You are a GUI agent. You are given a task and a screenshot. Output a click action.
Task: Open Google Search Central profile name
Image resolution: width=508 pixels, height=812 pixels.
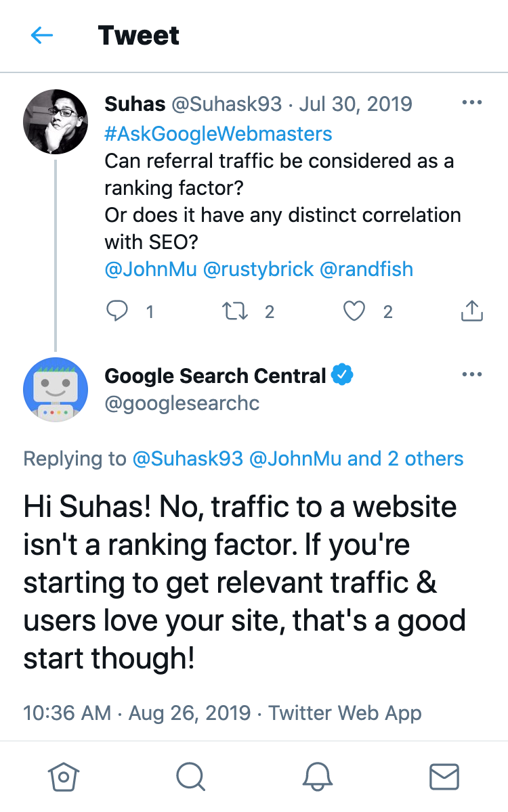click(x=215, y=376)
